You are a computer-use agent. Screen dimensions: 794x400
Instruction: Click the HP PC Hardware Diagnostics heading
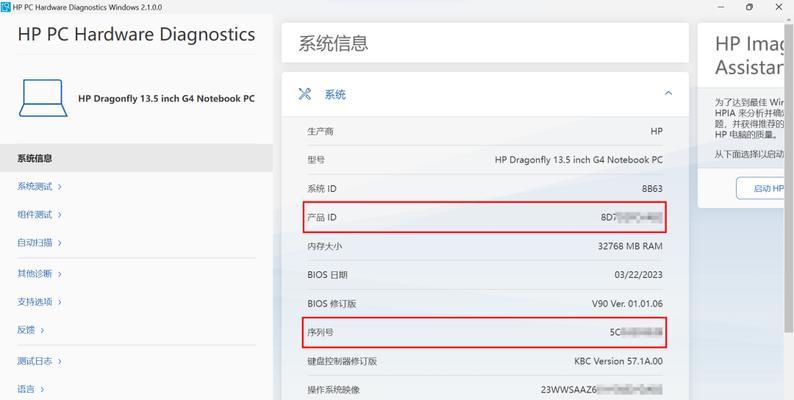pyautogui.click(x=136, y=34)
